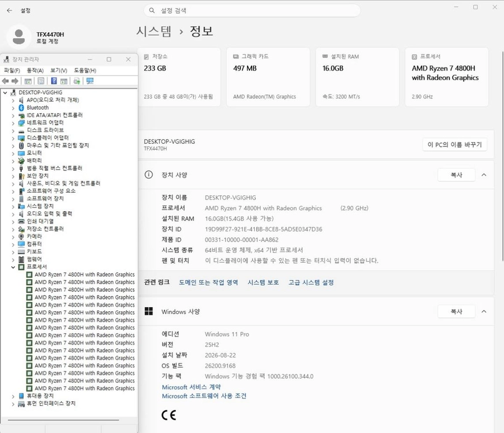504x433 pixels.
Task: Collapse the 장치 사양 section chevron
Action: coord(484,175)
